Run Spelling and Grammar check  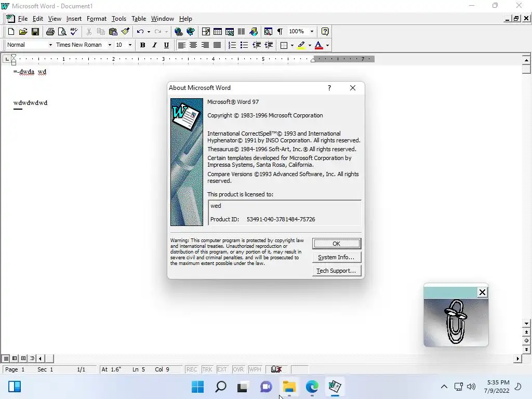pyautogui.click(x=74, y=32)
